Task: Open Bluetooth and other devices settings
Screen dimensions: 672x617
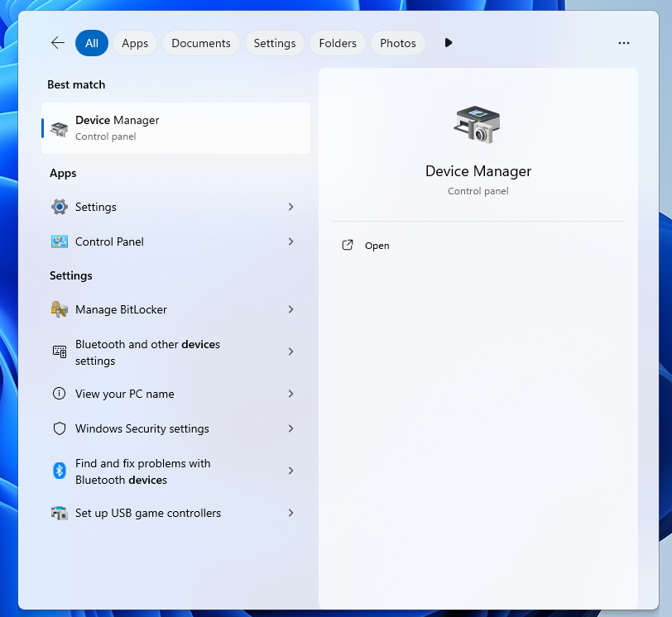Action: (175, 352)
